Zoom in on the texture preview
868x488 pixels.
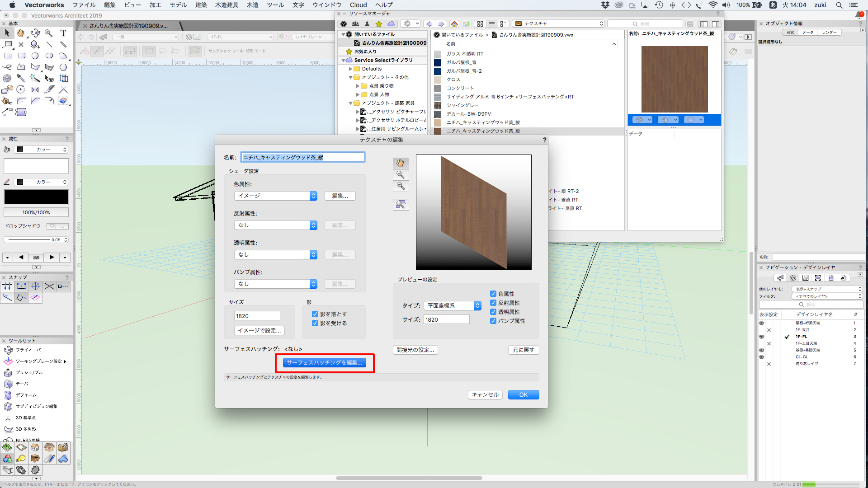pos(401,174)
